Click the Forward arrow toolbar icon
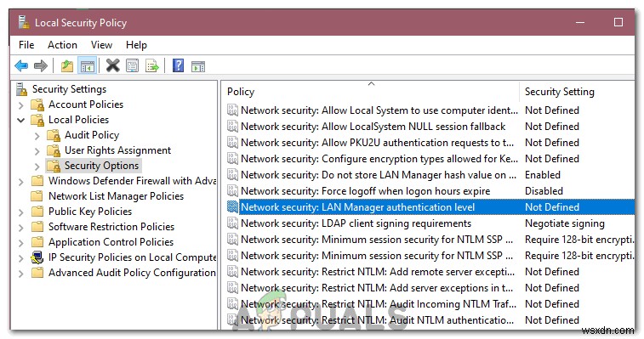The image size is (644, 339). pos(40,65)
